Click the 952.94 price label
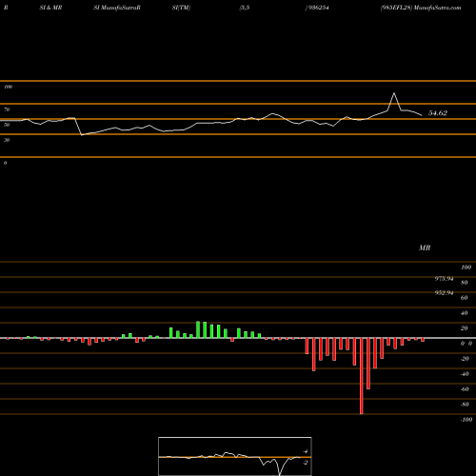The width and height of the screenshot is (476, 476). 444,293
